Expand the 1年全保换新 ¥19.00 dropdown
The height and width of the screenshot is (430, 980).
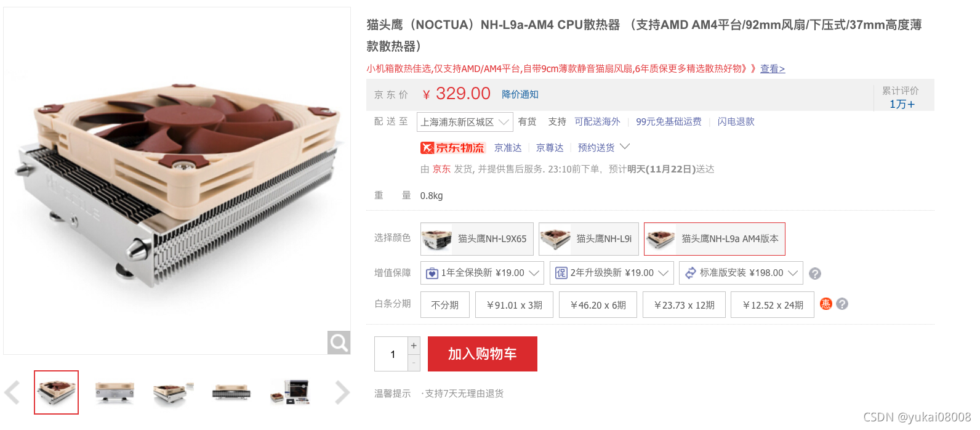[482, 273]
